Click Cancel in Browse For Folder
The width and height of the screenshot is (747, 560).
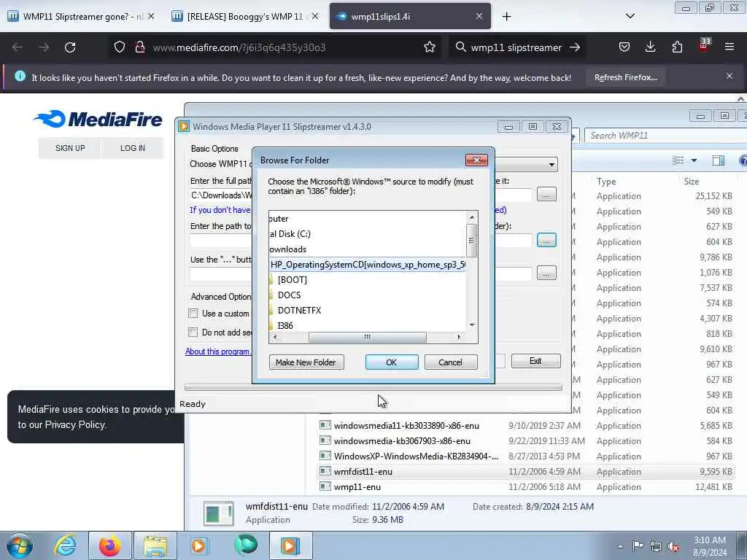coord(450,362)
